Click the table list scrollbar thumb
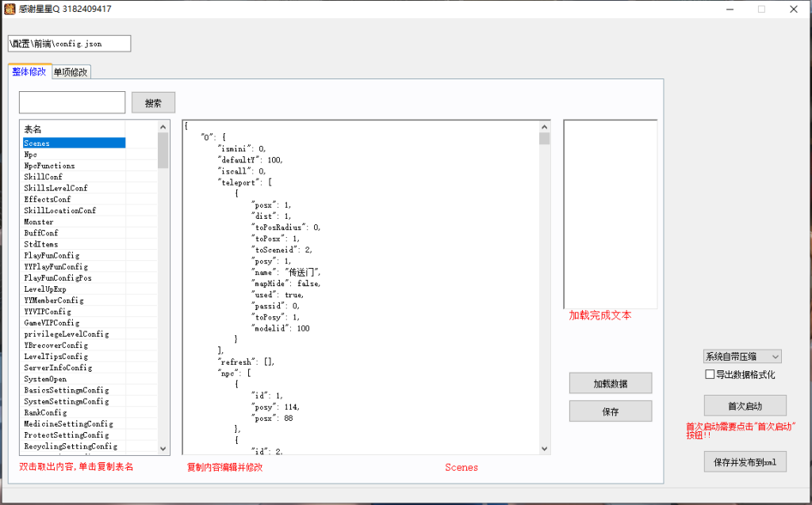The height and width of the screenshot is (505, 812). 163,149
